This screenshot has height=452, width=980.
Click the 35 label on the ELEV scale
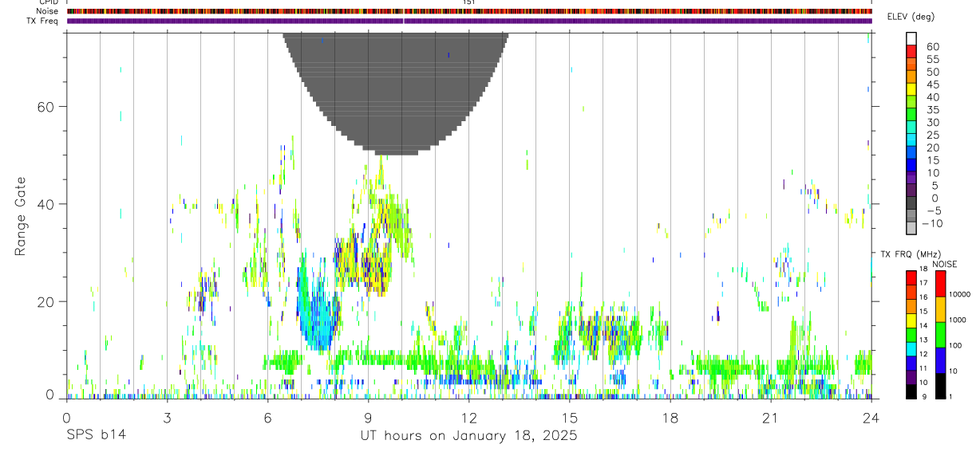[932, 110]
